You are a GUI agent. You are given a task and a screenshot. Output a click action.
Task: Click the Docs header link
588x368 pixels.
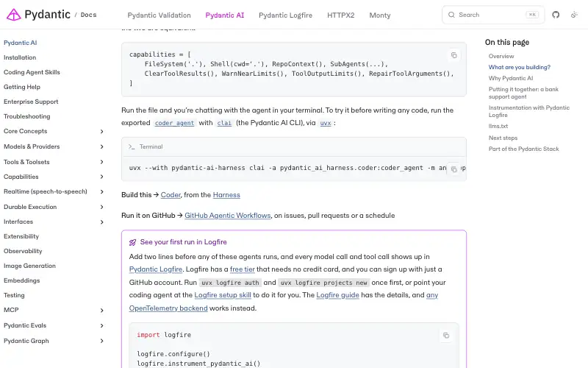(x=88, y=15)
